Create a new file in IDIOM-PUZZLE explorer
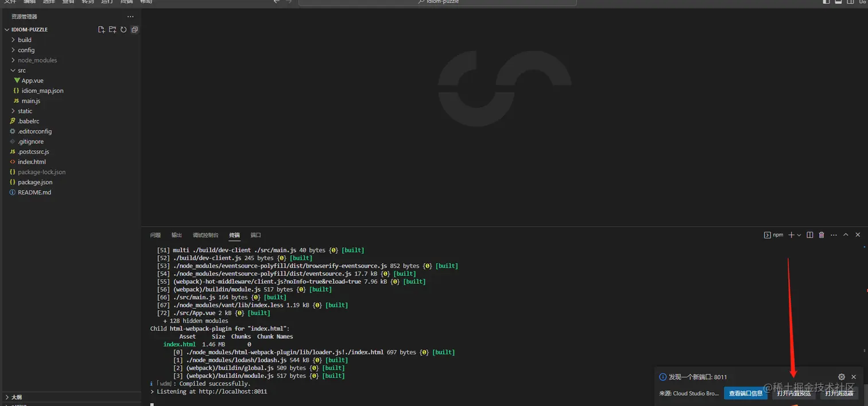Viewport: 868px width, 406px height. point(102,29)
